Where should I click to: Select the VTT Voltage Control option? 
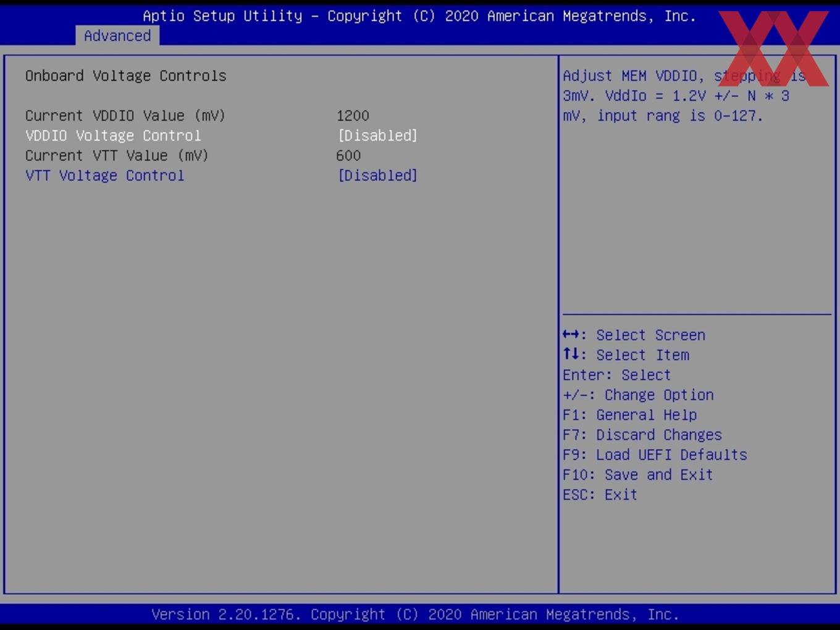coord(105,175)
